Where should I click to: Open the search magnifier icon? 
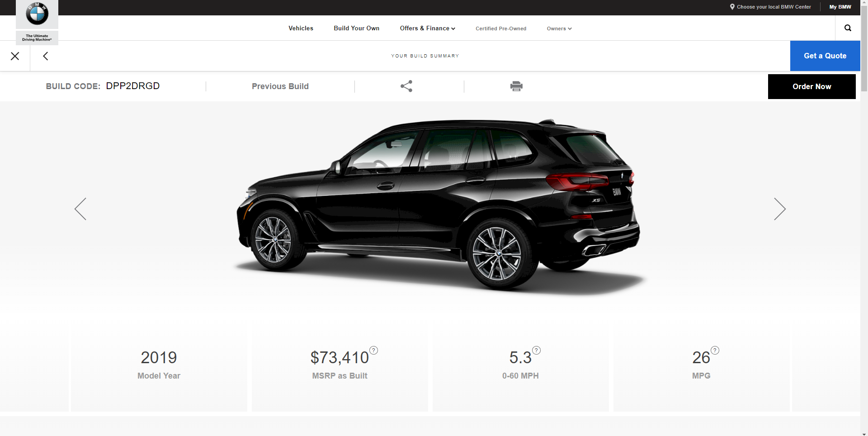pos(848,28)
